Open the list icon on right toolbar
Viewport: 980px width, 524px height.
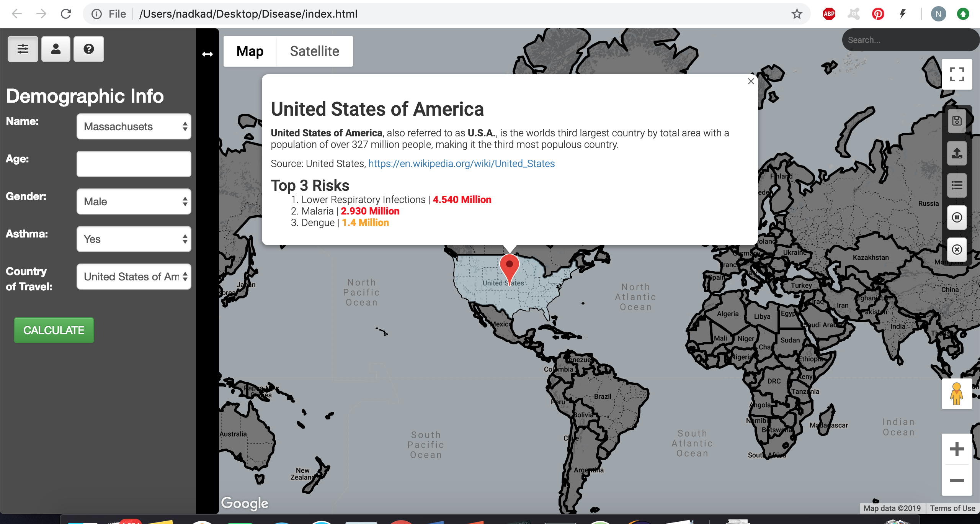point(957,186)
